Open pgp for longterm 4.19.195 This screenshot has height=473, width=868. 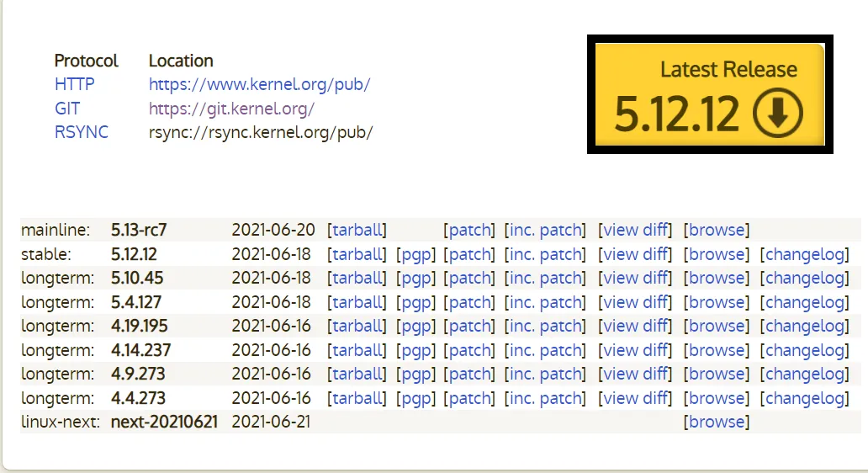coord(415,327)
